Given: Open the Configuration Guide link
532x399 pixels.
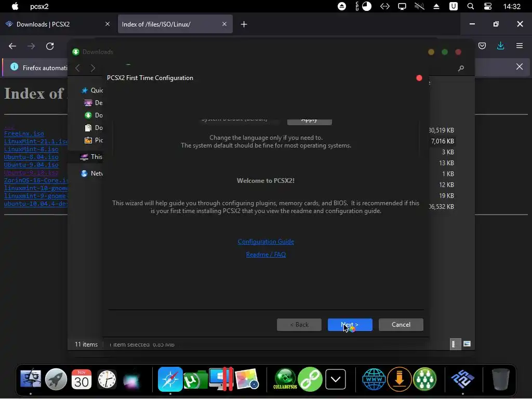Looking at the screenshot, I should [x=265, y=242].
